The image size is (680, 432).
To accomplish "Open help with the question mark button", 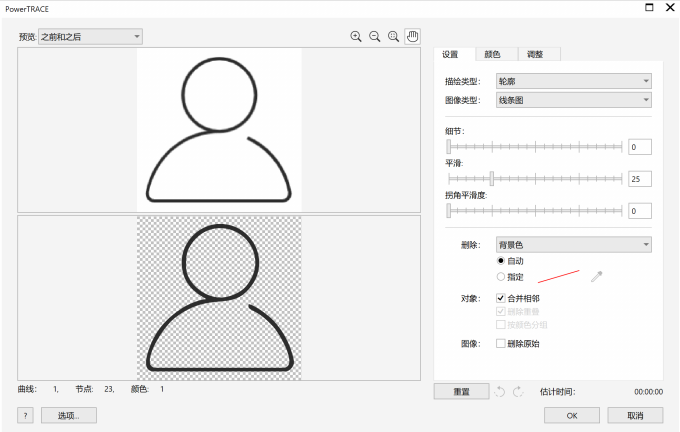I will 25,416.
